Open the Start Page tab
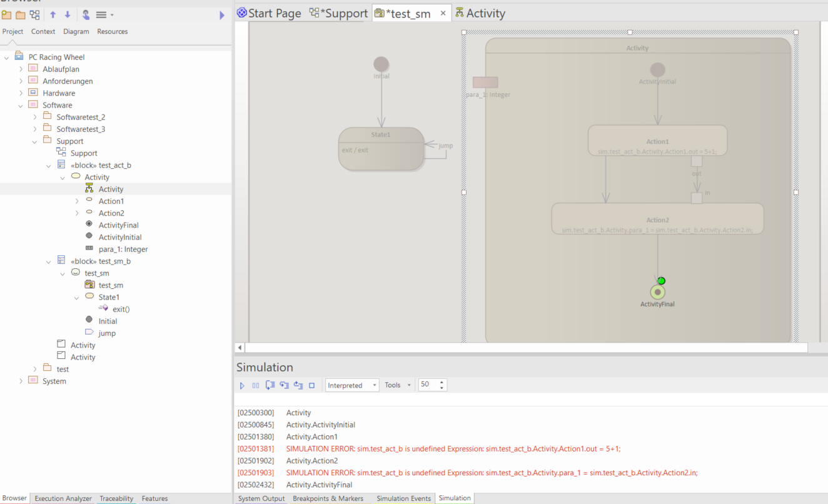The image size is (828, 504). pyautogui.click(x=270, y=13)
